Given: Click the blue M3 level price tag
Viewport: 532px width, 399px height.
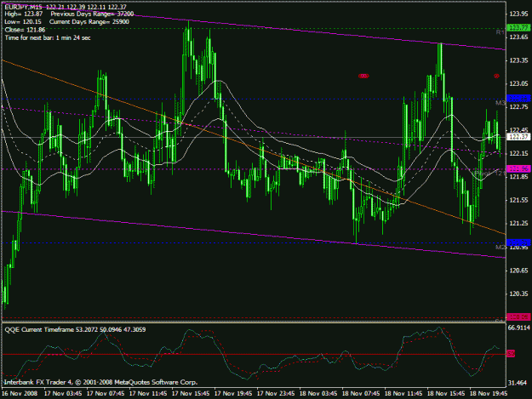Looking at the screenshot, I should 518,99.
